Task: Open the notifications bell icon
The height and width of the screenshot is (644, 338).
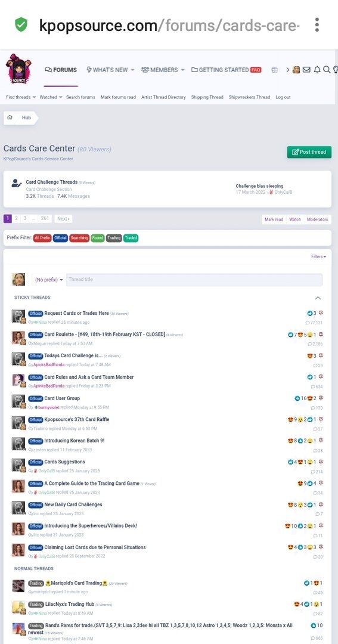Action: tap(317, 70)
